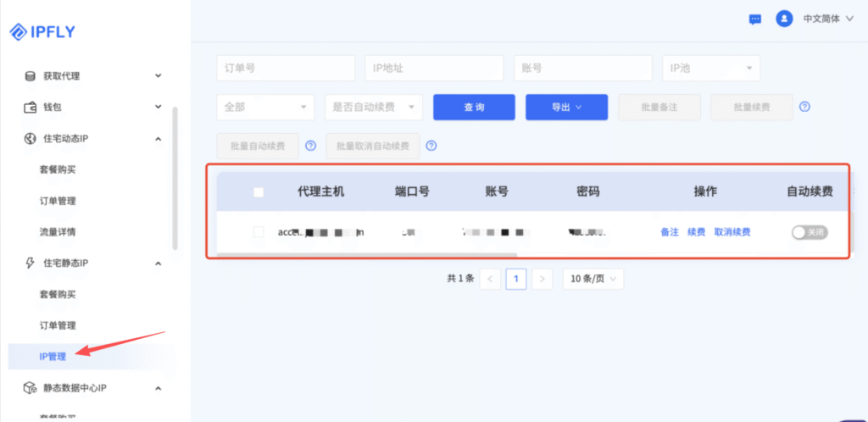Click the 代理主机 column header
This screenshot has width=868, height=422.
[x=321, y=192]
